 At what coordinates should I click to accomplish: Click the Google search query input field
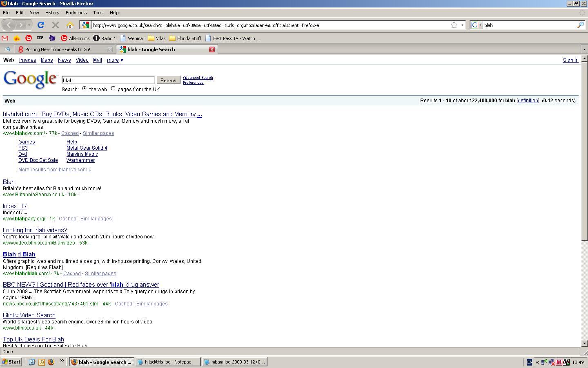point(108,80)
